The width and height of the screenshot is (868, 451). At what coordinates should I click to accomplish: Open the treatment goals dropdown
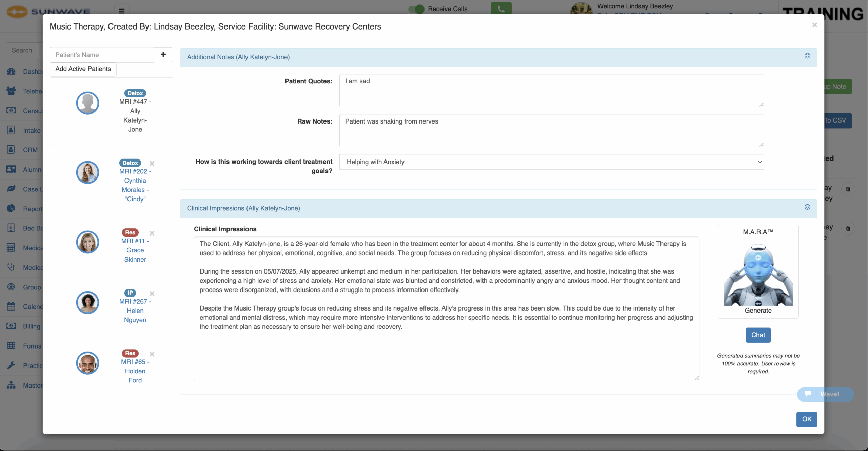point(551,162)
